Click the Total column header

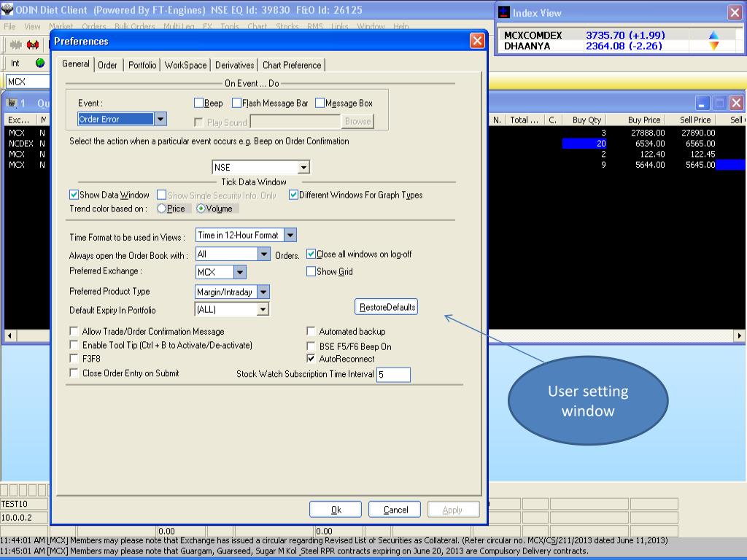point(524,120)
